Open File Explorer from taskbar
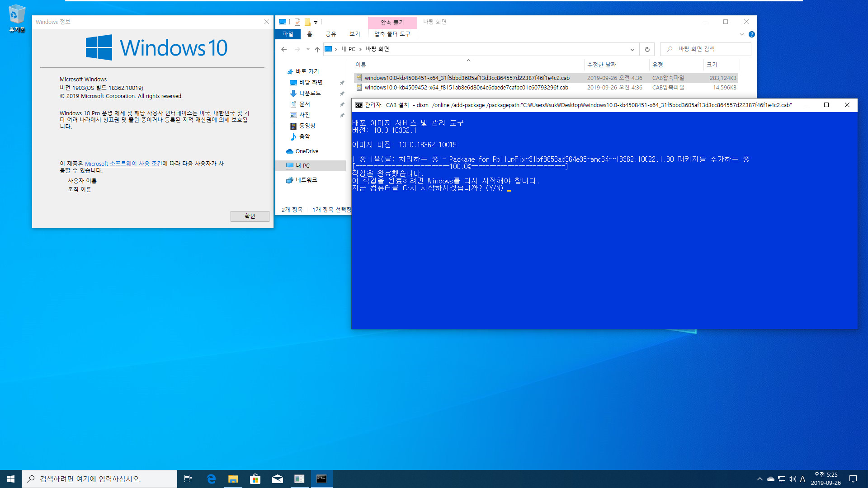Screen dimensions: 868x488 pyautogui.click(x=233, y=479)
